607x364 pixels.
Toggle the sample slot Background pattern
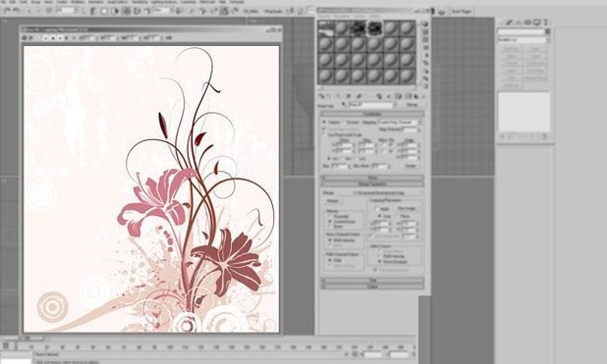click(x=425, y=40)
